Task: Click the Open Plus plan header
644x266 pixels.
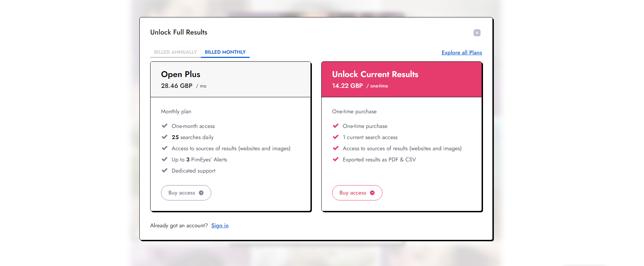Action: tap(181, 74)
